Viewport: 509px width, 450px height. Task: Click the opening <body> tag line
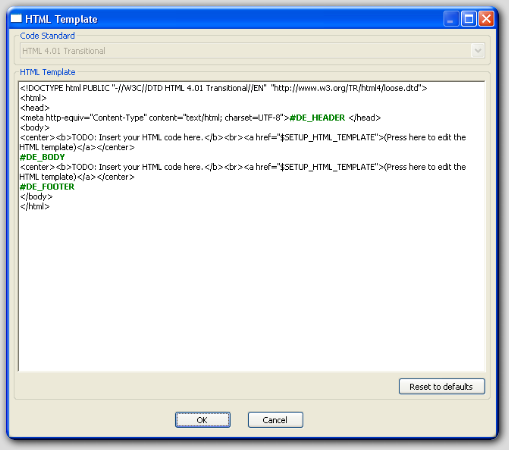[35, 128]
